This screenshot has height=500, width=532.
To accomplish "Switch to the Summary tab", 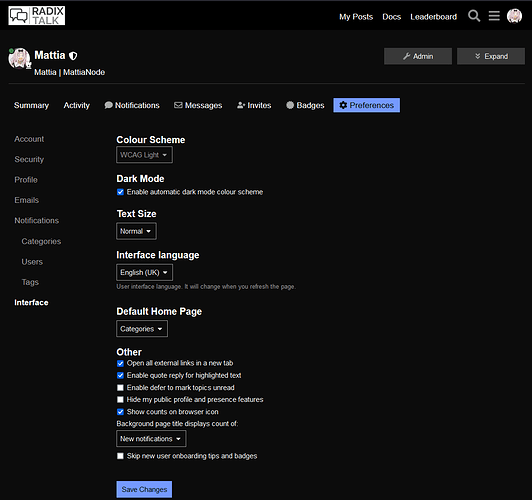I will (x=31, y=105).
